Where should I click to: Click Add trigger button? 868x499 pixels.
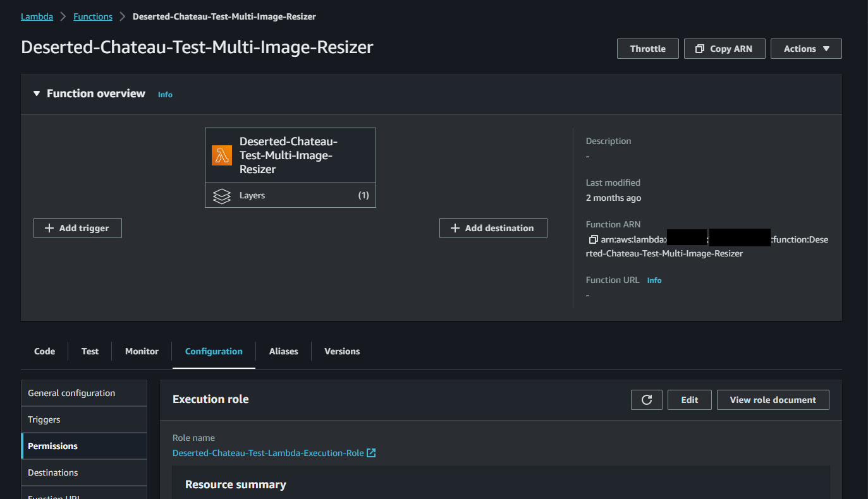77,228
